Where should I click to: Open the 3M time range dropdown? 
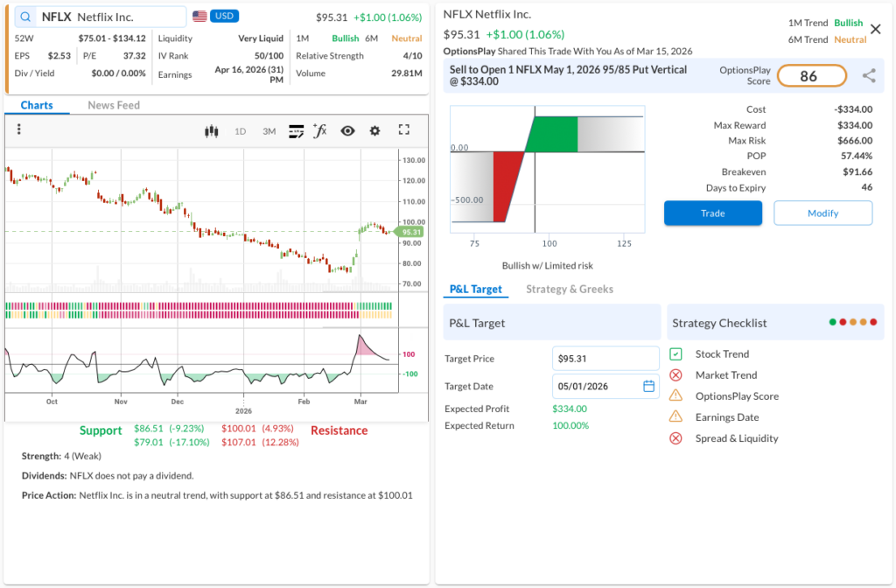[269, 131]
